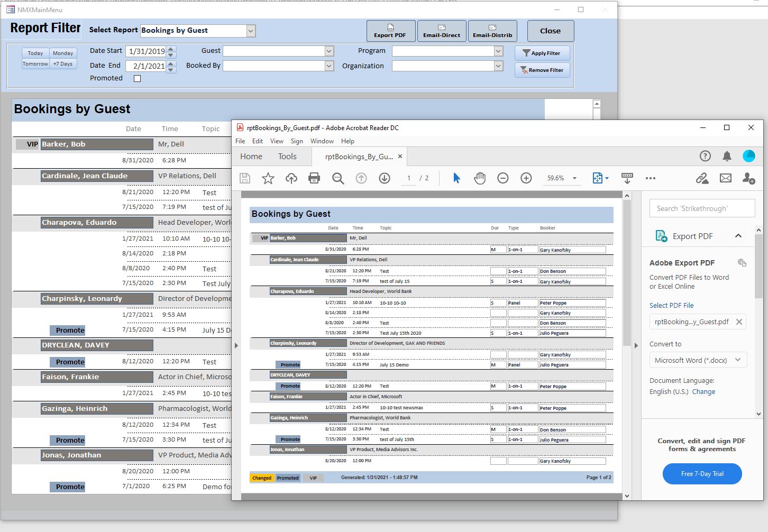Go to next page with down arrow
This screenshot has width=768, height=532.
click(x=385, y=178)
